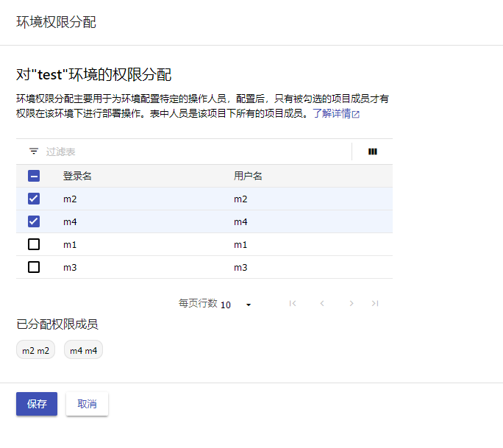Click external link icon after 了解详情
Image resolution: width=503 pixels, height=448 pixels.
356,115
